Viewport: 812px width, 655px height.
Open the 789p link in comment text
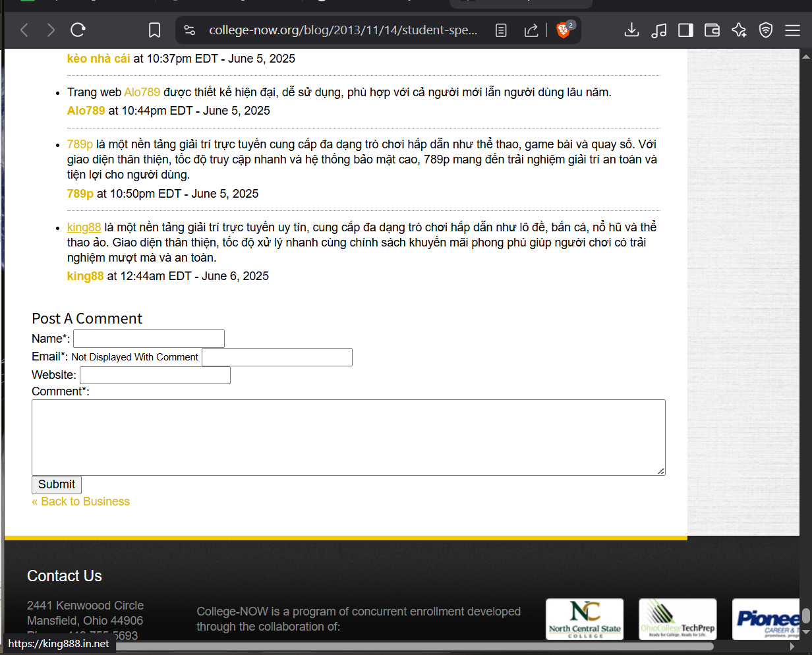pos(80,144)
